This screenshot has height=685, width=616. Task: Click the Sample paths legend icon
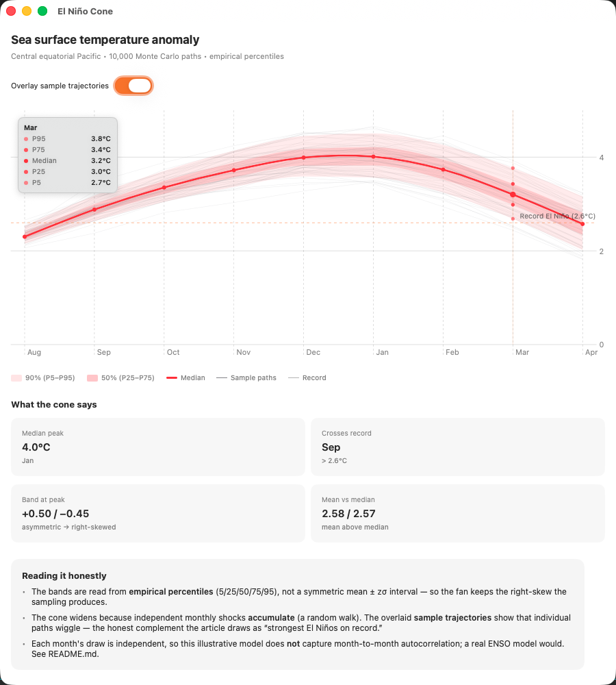[x=222, y=378]
